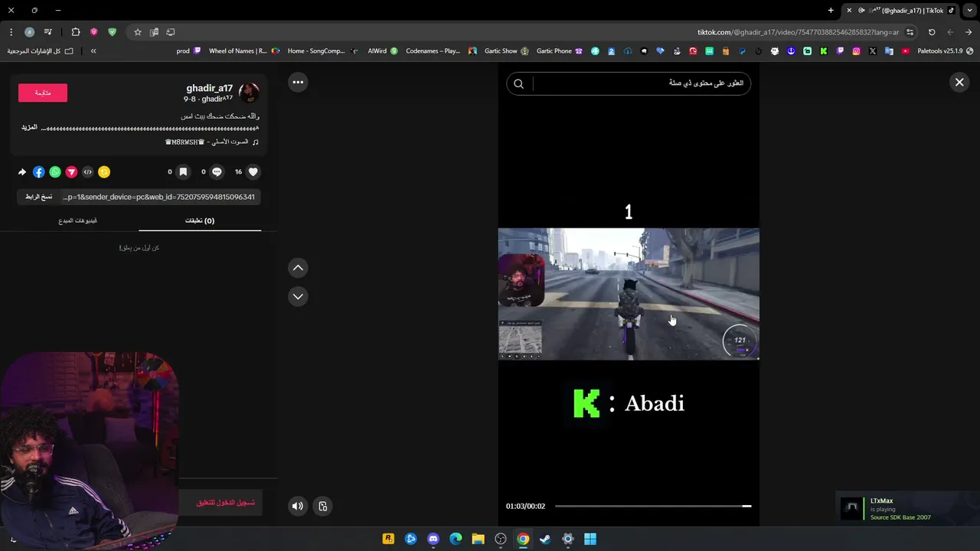The width and height of the screenshot is (980, 551).
Task: Expand the tab search dropdown arrow
Action: pos(970,11)
